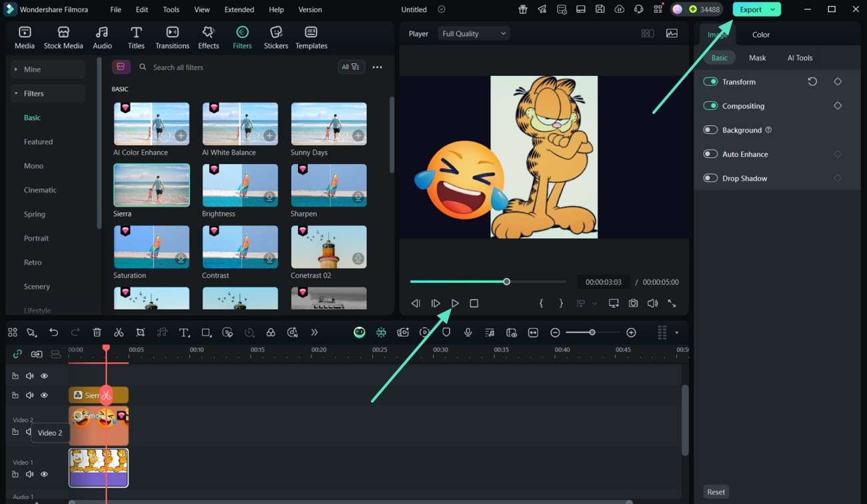Viewport: 867px width, 504px height.
Task: Open the File menu
Action: pos(115,9)
